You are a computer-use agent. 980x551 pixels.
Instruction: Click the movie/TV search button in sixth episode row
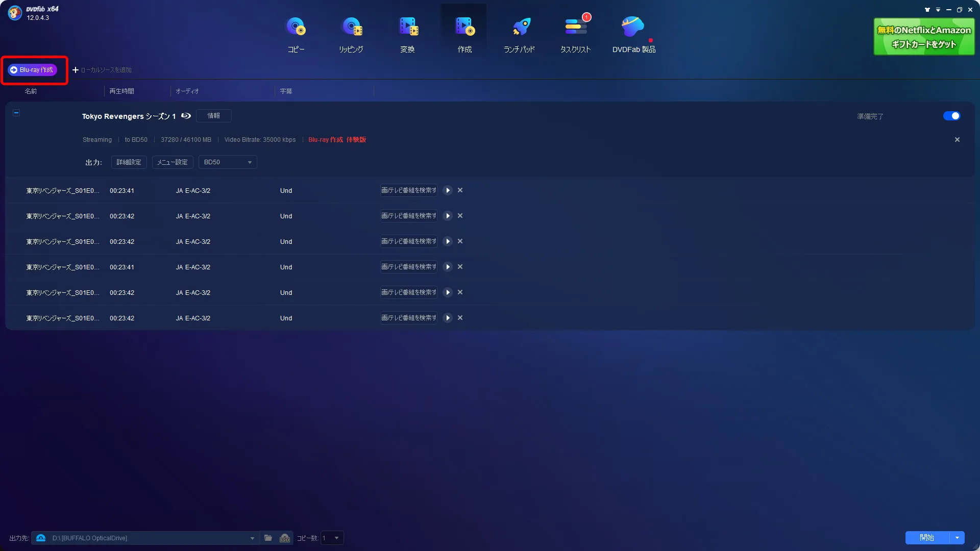click(x=409, y=318)
